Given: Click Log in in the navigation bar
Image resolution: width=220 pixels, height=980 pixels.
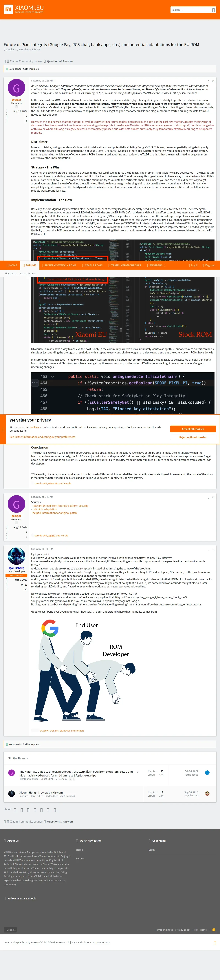Looking at the screenshot, I should point(193,265).
